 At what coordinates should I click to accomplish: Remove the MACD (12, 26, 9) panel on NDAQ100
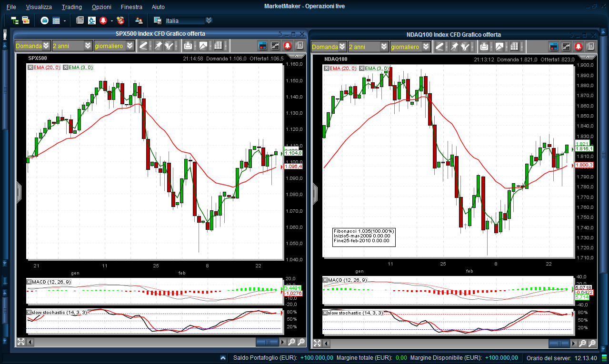tap(326, 280)
